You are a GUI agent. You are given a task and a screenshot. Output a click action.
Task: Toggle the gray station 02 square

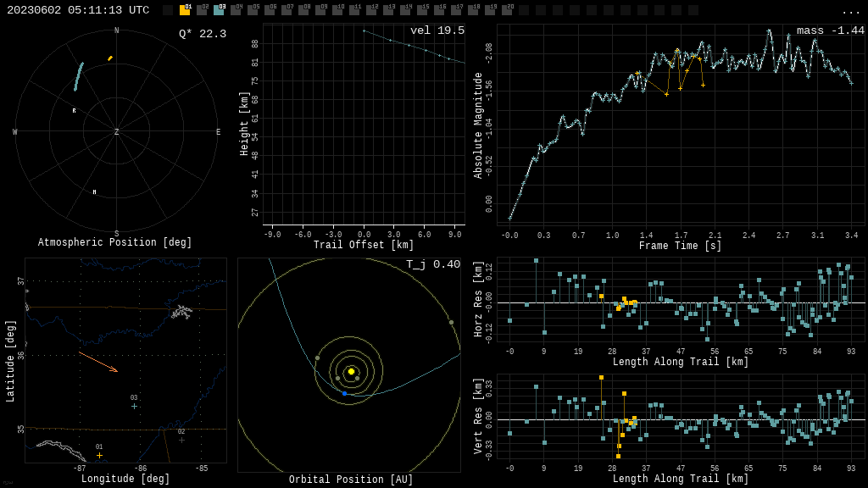pos(202,10)
